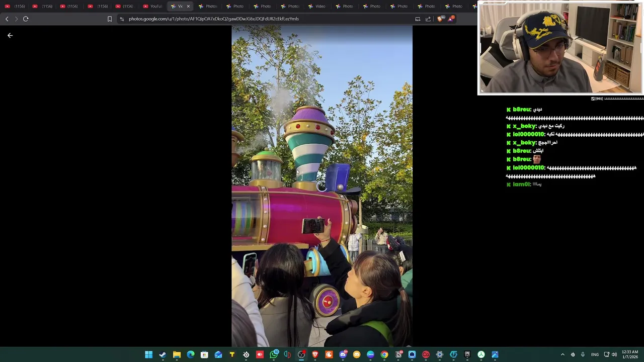Click the browser forward button

point(16,19)
